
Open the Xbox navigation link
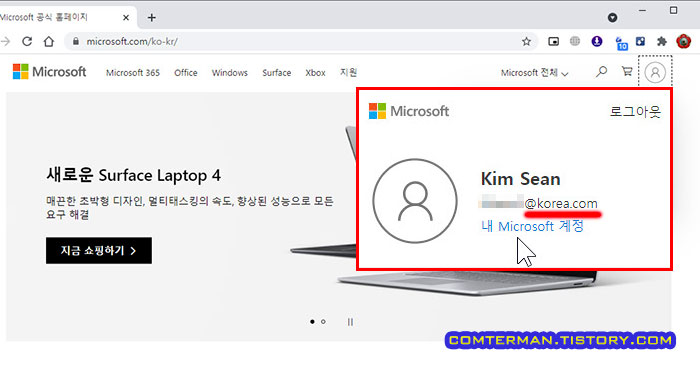(315, 73)
